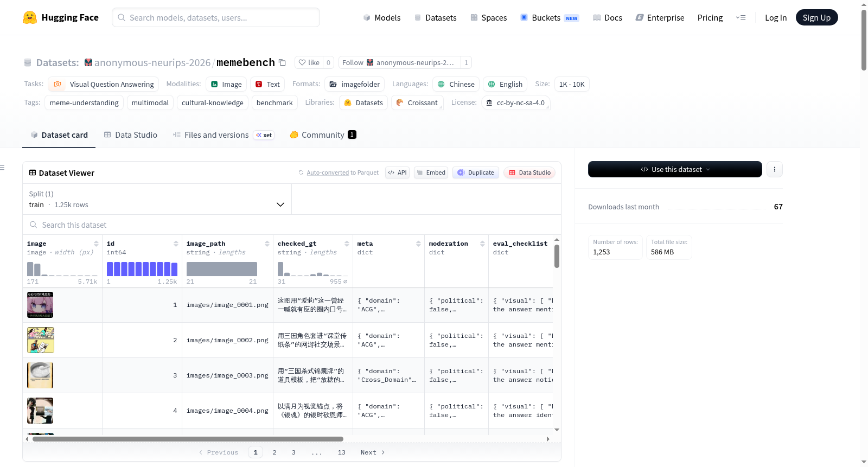Open the Use this dataset dropdown
This screenshot has height=467, width=868.
(x=675, y=169)
